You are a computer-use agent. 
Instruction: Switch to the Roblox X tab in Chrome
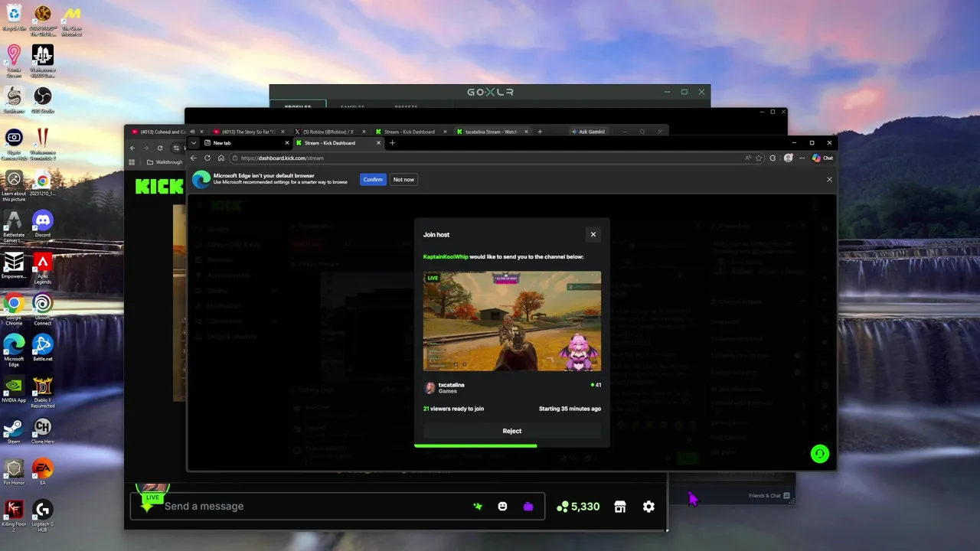[328, 132]
